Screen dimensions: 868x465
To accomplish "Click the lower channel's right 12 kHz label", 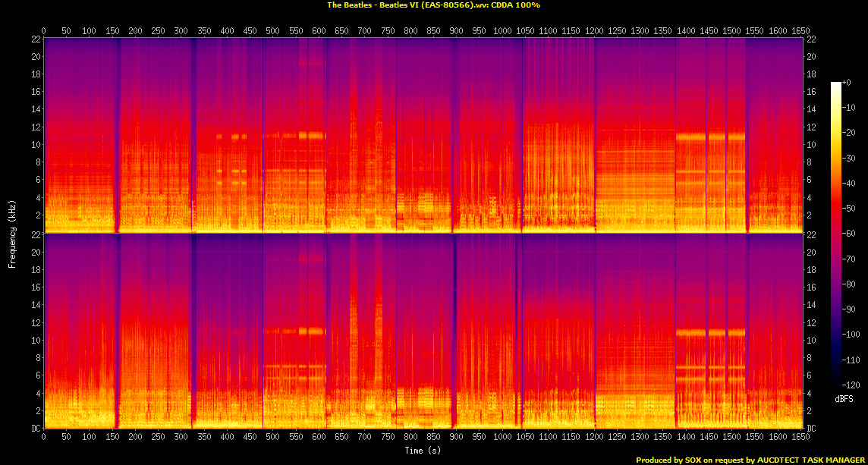I will (x=811, y=322).
